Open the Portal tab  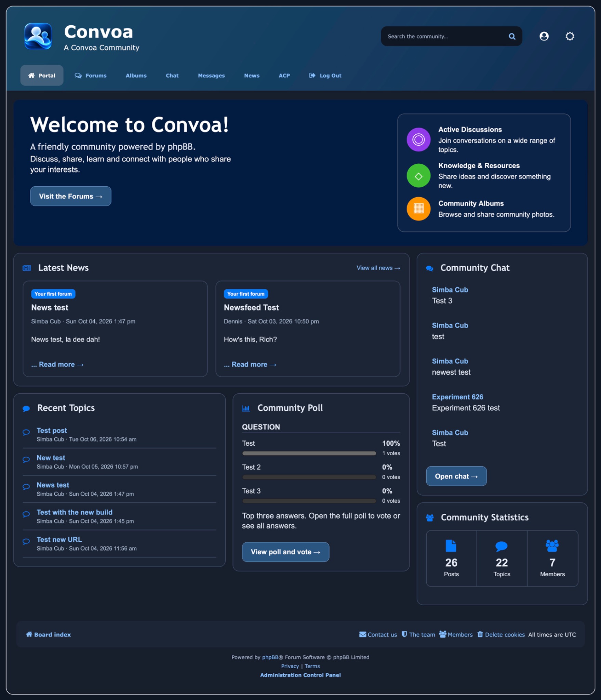click(42, 76)
